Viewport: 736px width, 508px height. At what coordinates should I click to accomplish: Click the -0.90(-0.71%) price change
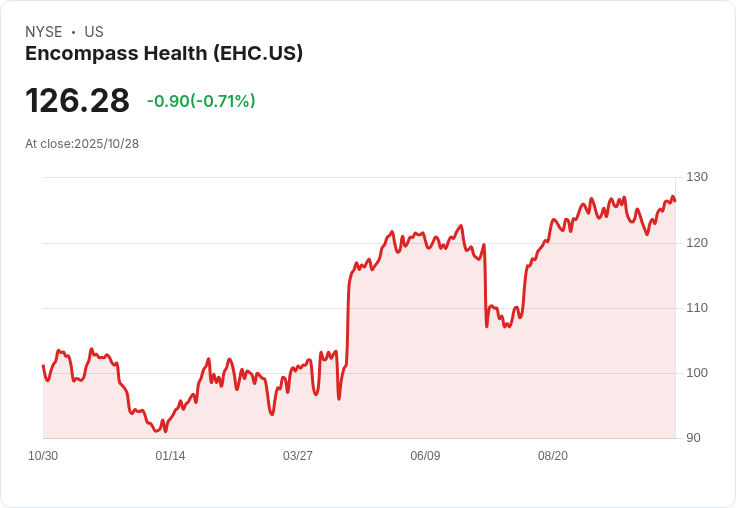point(201,101)
